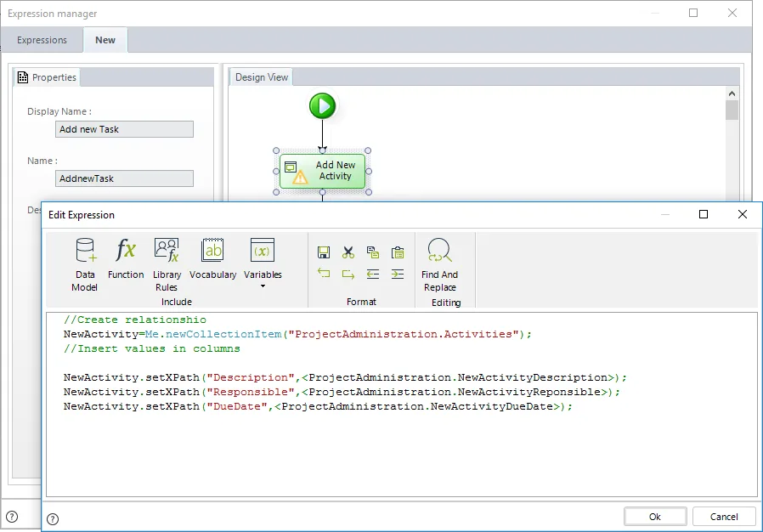Click the Name field containing AddnewTask
The image size is (763, 532).
click(x=124, y=178)
